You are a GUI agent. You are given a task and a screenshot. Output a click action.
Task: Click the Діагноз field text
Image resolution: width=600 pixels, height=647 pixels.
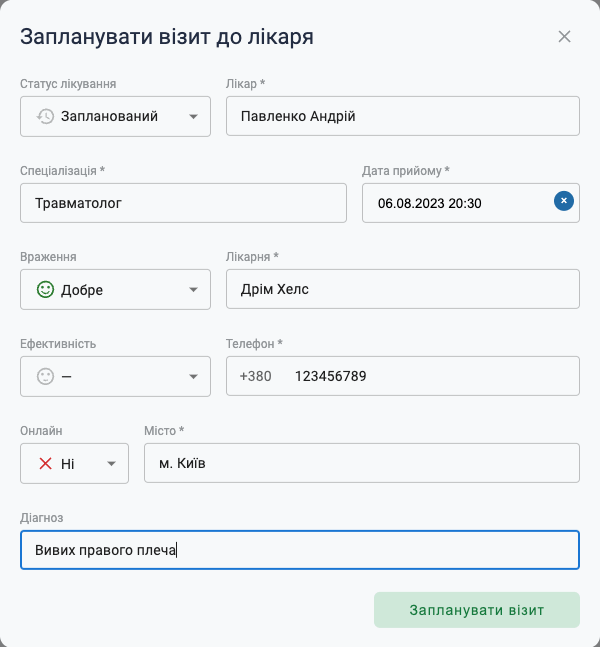(x=105, y=550)
